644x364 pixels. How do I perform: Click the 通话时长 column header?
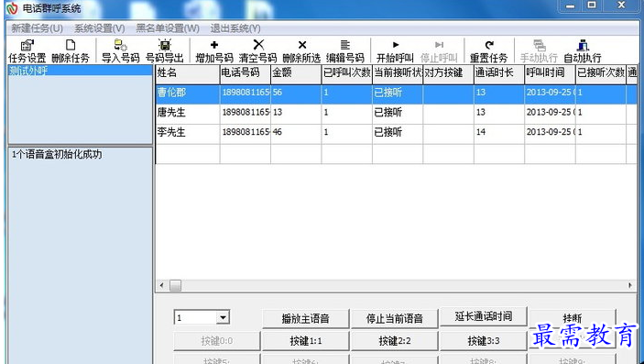[x=499, y=73]
